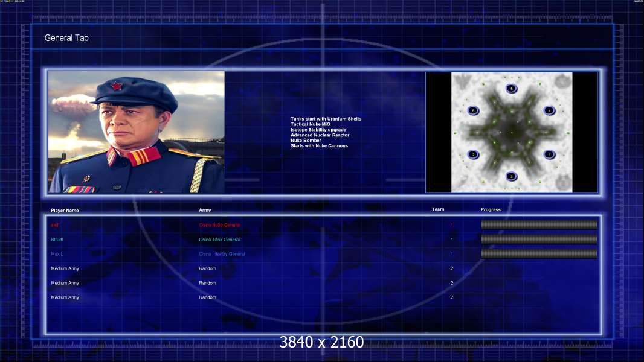Image resolution: width=644 pixels, height=362 pixels.
Task: Select start position 1 on the map
Action: [549, 154]
